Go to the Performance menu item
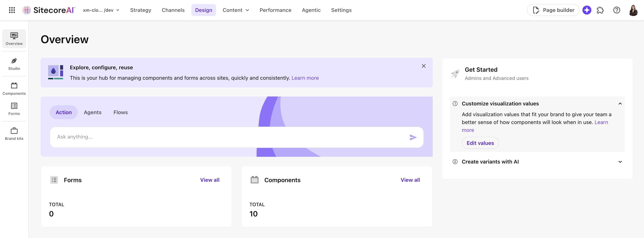The height and width of the screenshot is (238, 644). 275,10
